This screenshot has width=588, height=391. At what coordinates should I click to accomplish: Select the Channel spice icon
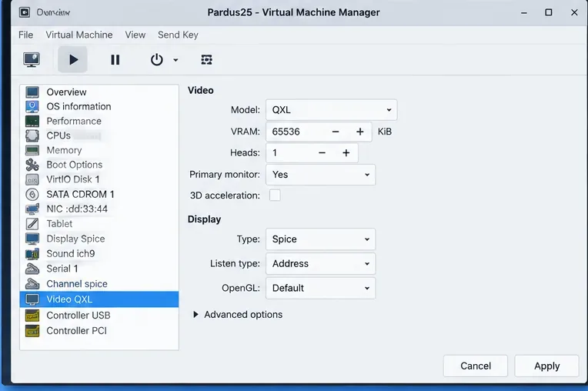(32, 284)
